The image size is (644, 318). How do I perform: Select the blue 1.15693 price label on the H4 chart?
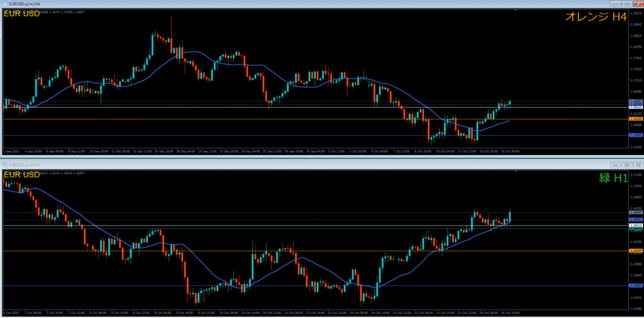pyautogui.click(x=636, y=135)
